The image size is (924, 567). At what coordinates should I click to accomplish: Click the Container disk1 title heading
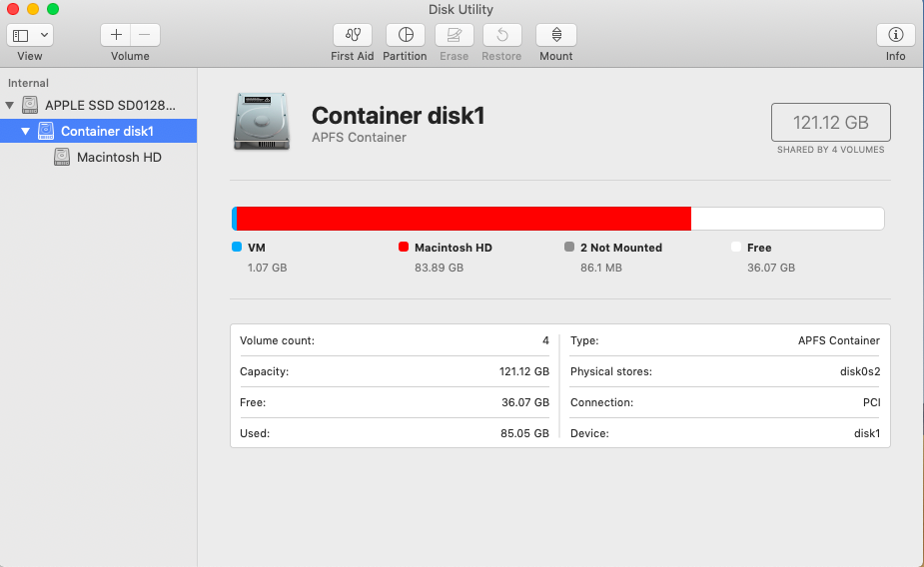point(399,116)
